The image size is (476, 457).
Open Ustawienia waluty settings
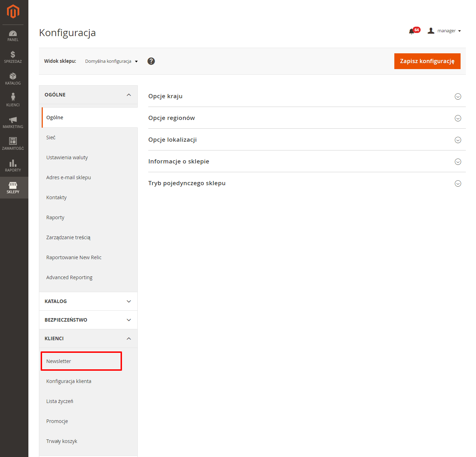pyautogui.click(x=90, y=157)
